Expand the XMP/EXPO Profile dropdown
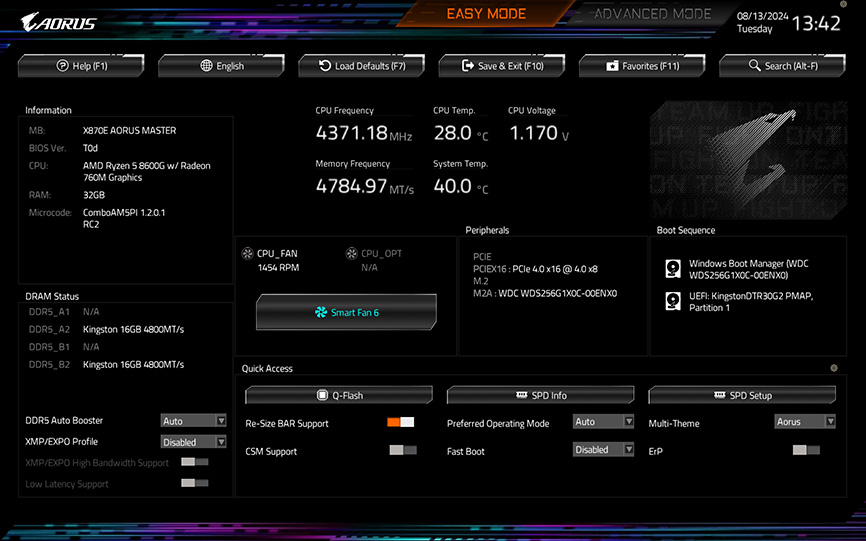This screenshot has height=541, width=866. [194, 442]
